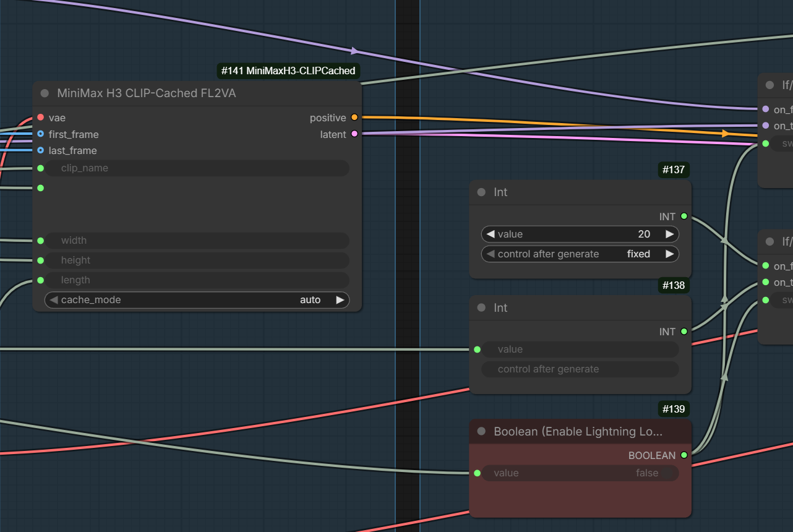Click the disabled value field in node #138

point(580,350)
